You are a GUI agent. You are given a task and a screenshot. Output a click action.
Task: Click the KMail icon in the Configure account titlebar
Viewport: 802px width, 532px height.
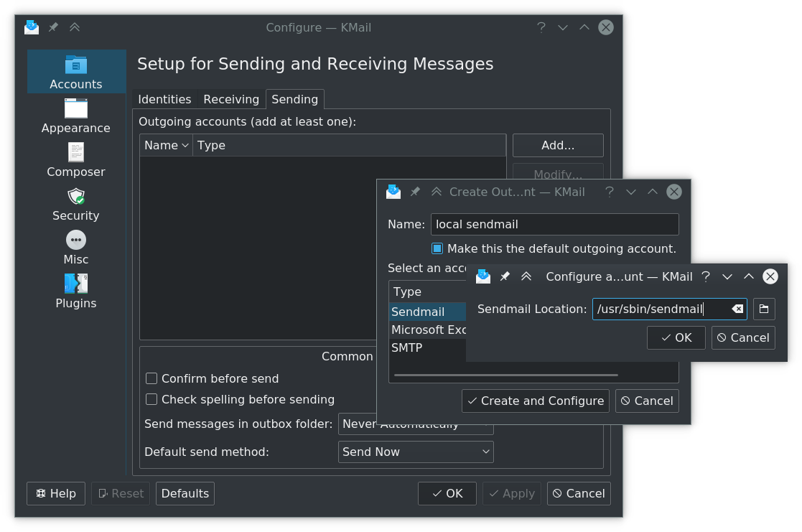click(x=482, y=276)
